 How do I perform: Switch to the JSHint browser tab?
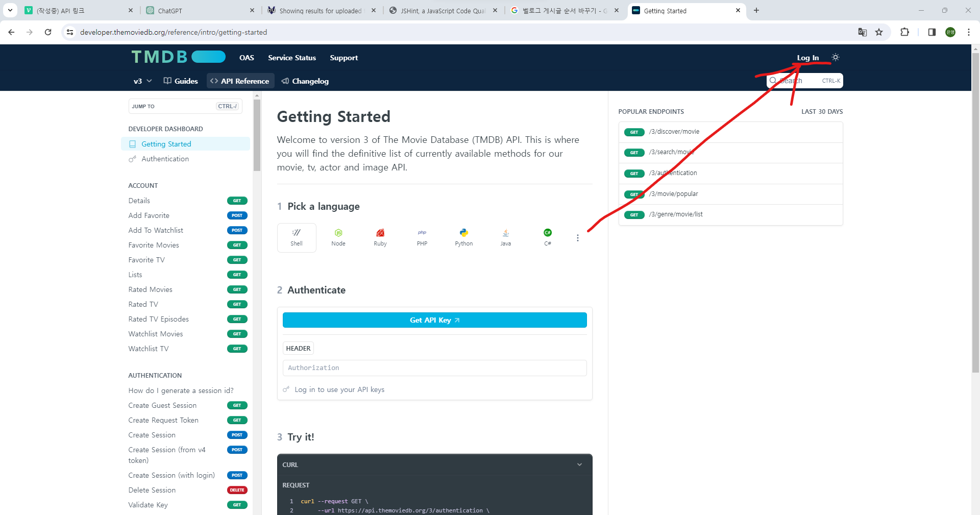coord(443,10)
